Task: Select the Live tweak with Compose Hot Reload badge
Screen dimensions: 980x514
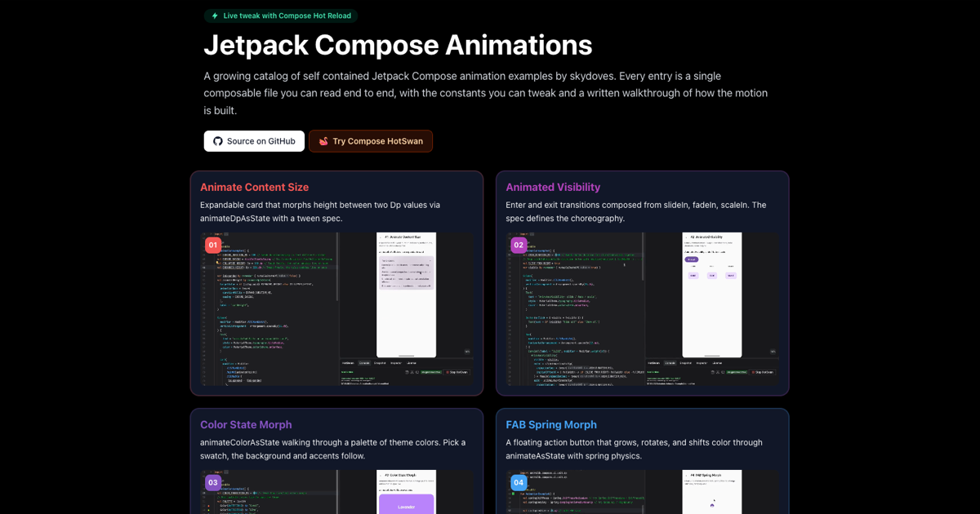Action: 281,16
